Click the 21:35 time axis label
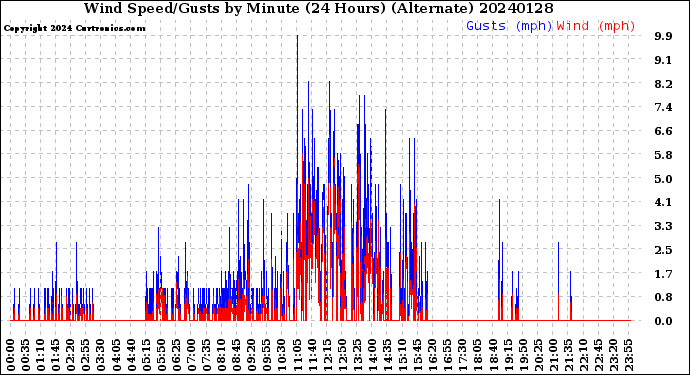 pyautogui.click(x=568, y=354)
